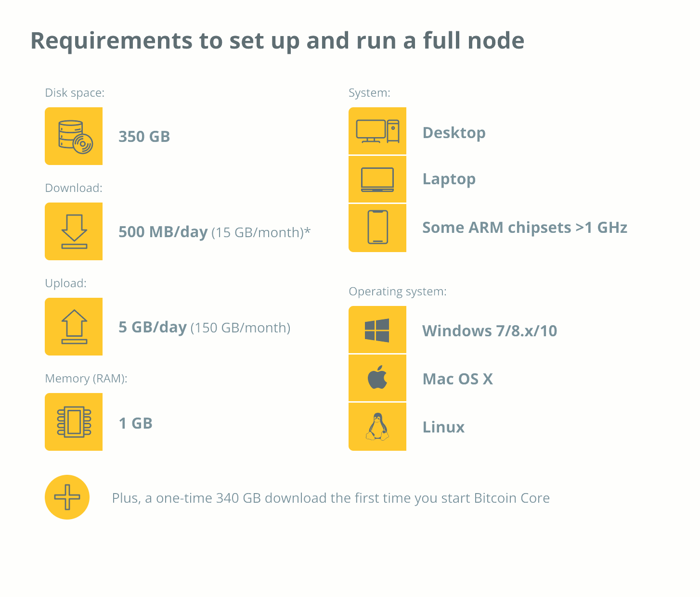Click the 'Desktop' system label
Screen dimensions: 700x597
454,133
